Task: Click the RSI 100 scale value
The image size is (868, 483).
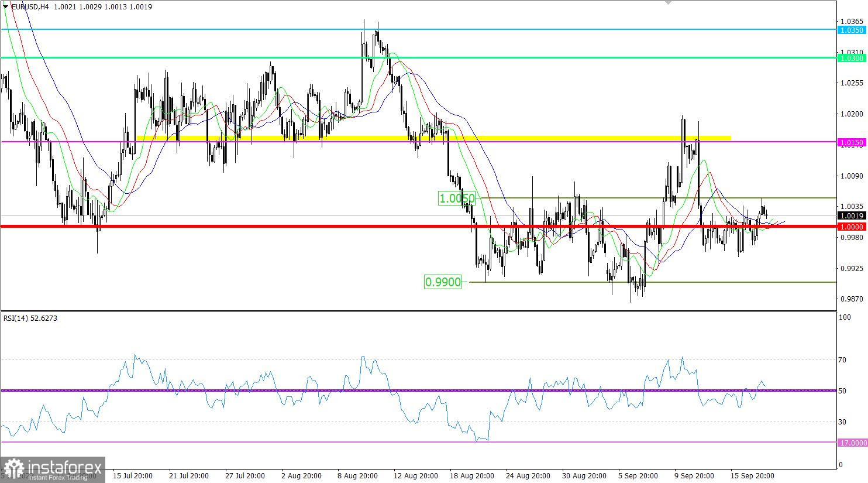Action: pyautogui.click(x=845, y=317)
